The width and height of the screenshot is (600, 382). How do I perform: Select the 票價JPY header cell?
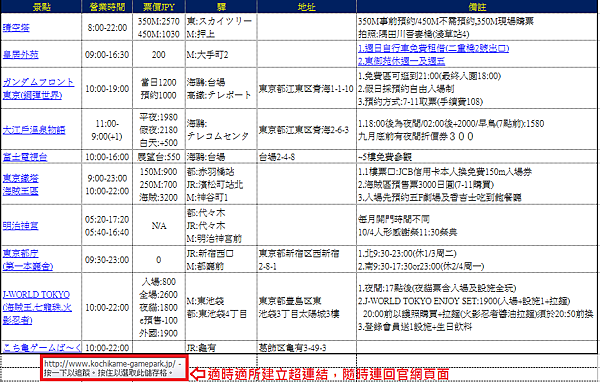click(159, 7)
